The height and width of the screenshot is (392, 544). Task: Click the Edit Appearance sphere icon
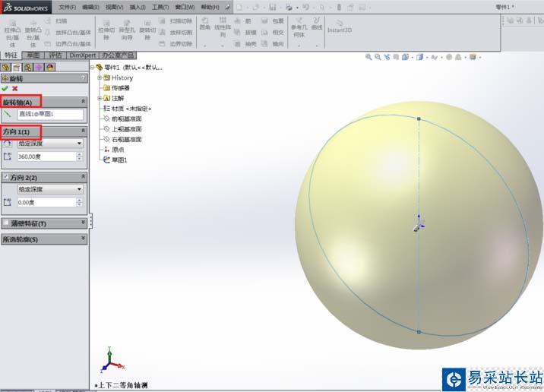pyautogui.click(x=449, y=57)
